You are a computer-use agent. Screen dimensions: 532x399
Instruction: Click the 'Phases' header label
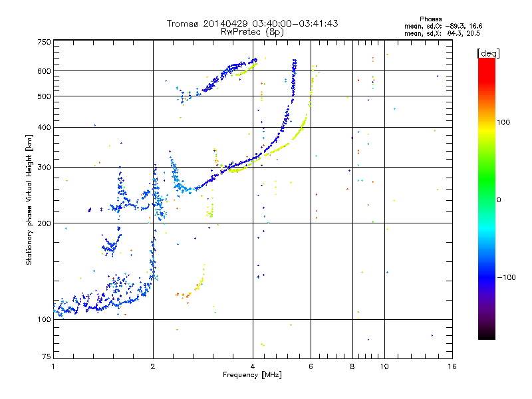pyautogui.click(x=430, y=19)
